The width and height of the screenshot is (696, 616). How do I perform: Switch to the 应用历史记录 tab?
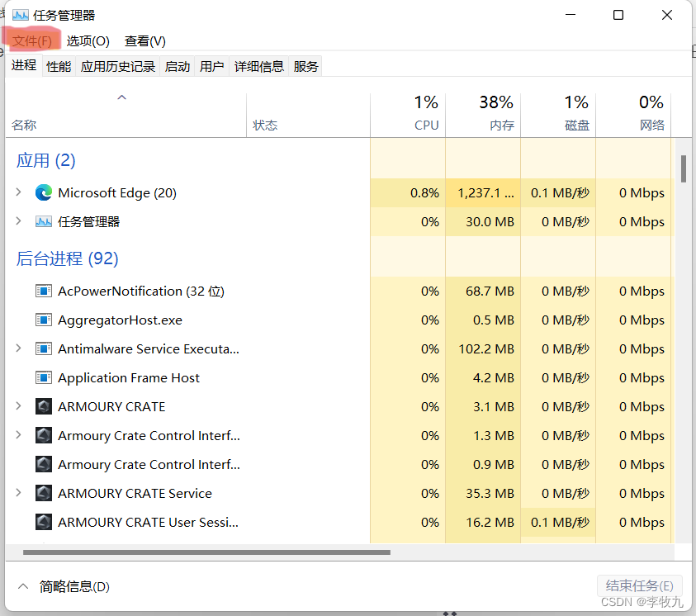[118, 67]
